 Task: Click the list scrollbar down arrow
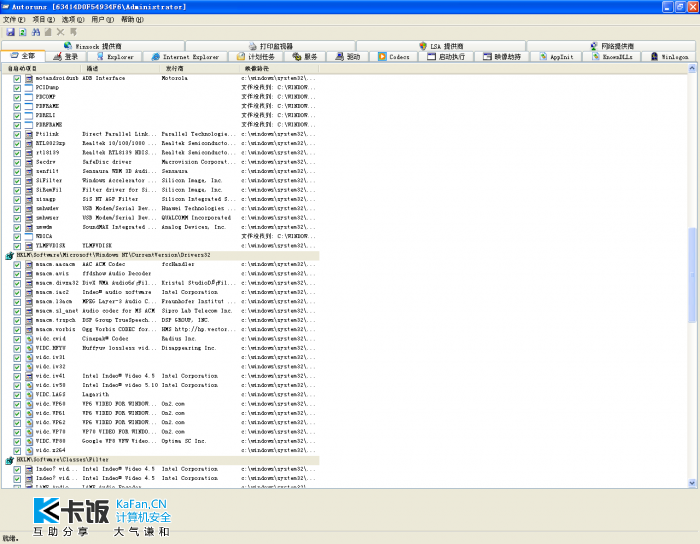pyautogui.click(x=692, y=483)
